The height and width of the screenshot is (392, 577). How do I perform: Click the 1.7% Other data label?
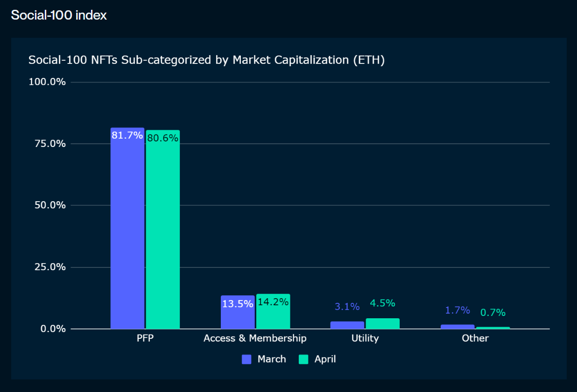tap(457, 310)
